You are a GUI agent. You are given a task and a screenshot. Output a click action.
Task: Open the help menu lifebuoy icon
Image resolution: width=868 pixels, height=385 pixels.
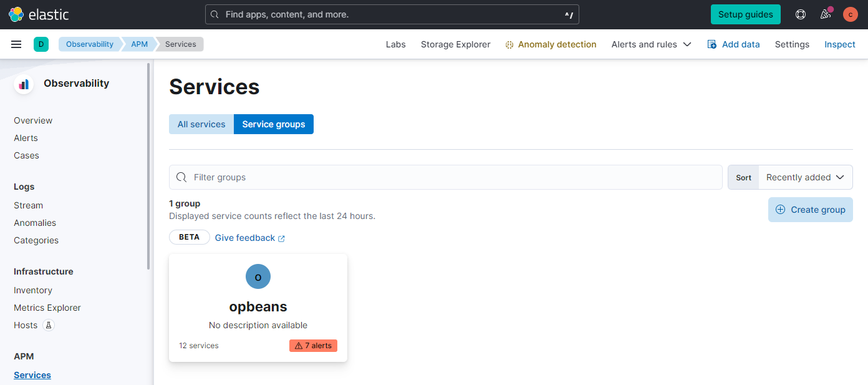tap(801, 14)
